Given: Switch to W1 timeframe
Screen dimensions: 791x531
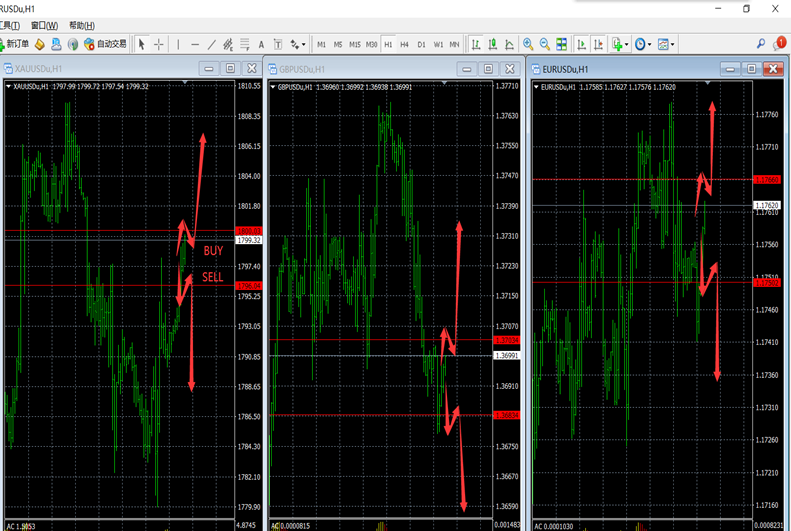Looking at the screenshot, I should coord(438,44).
